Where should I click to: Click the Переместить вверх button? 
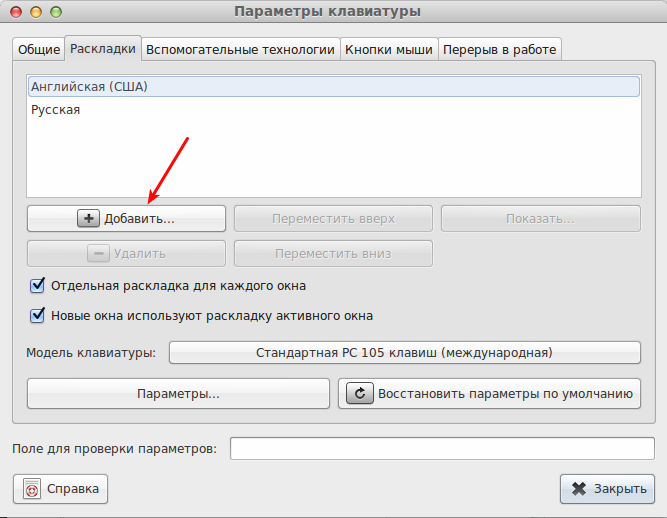(334, 219)
